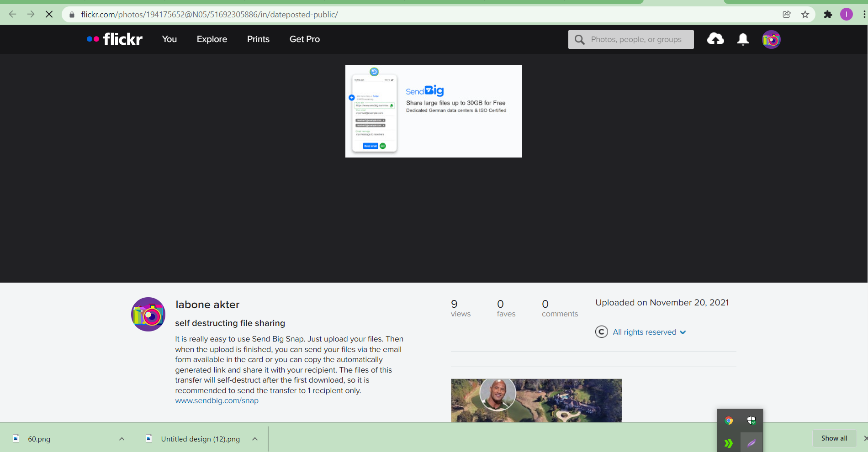Bookmark the page with the star icon
This screenshot has width=868, height=452.
click(805, 14)
